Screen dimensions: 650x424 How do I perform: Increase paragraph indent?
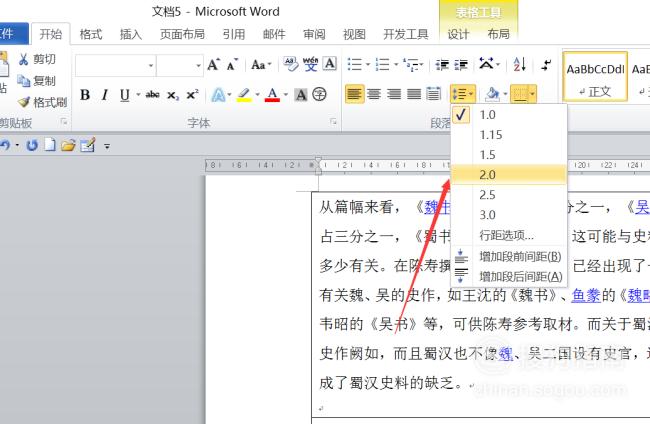click(x=461, y=65)
